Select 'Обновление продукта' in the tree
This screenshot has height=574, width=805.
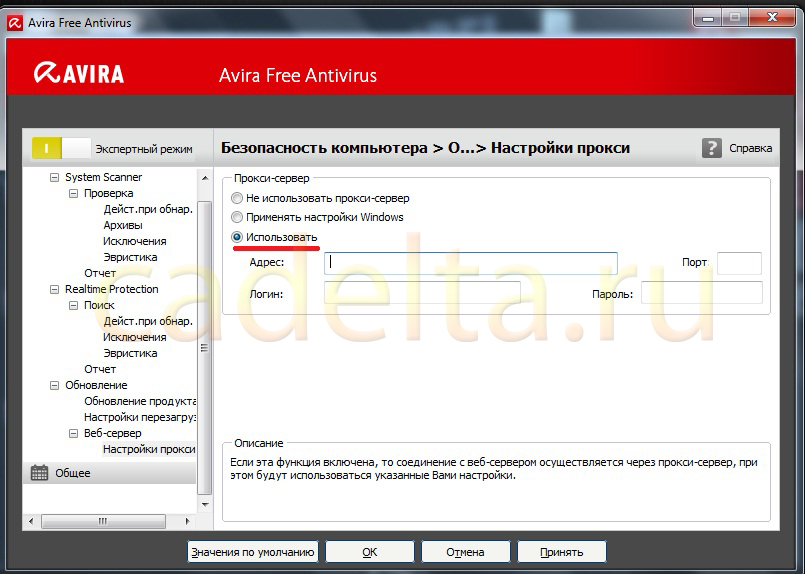tap(140, 401)
